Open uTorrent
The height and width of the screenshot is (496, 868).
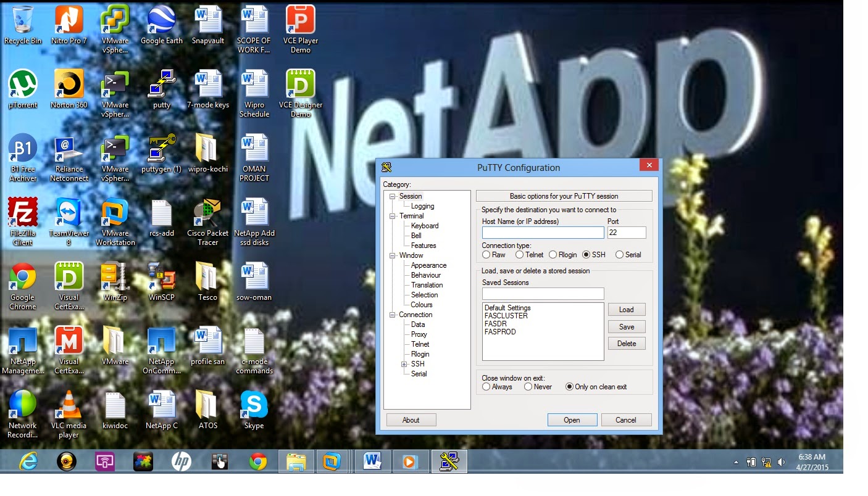[23, 83]
